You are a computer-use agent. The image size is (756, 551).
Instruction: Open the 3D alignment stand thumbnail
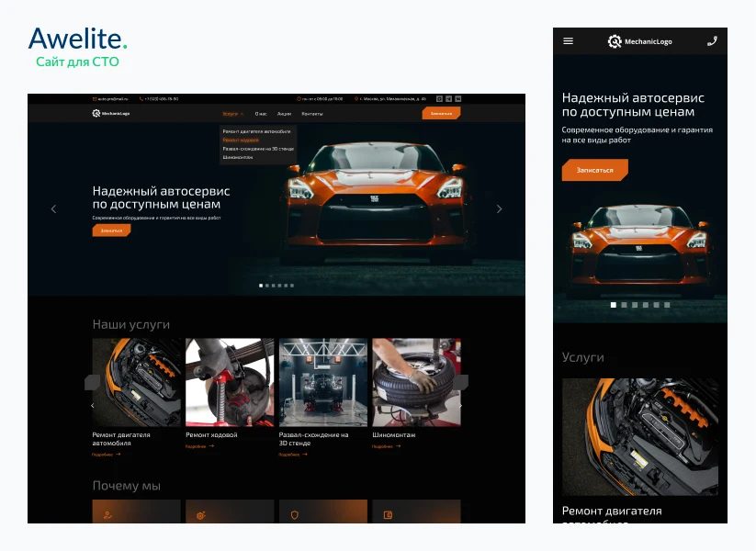[x=323, y=382]
